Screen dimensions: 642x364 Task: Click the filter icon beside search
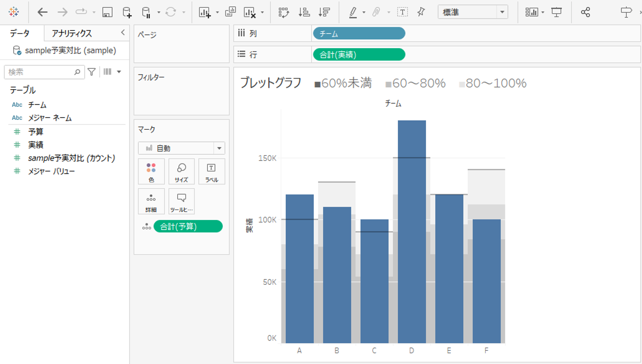coord(92,72)
